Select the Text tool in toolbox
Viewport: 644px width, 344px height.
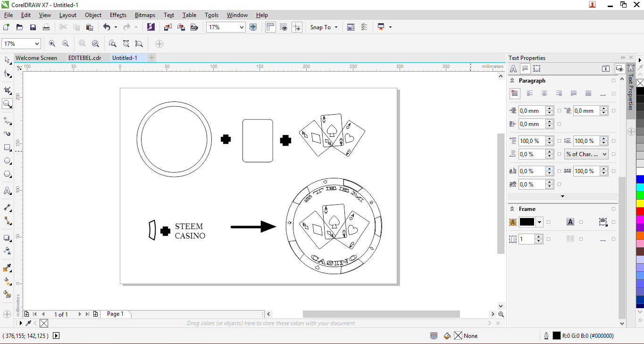pos(7,191)
